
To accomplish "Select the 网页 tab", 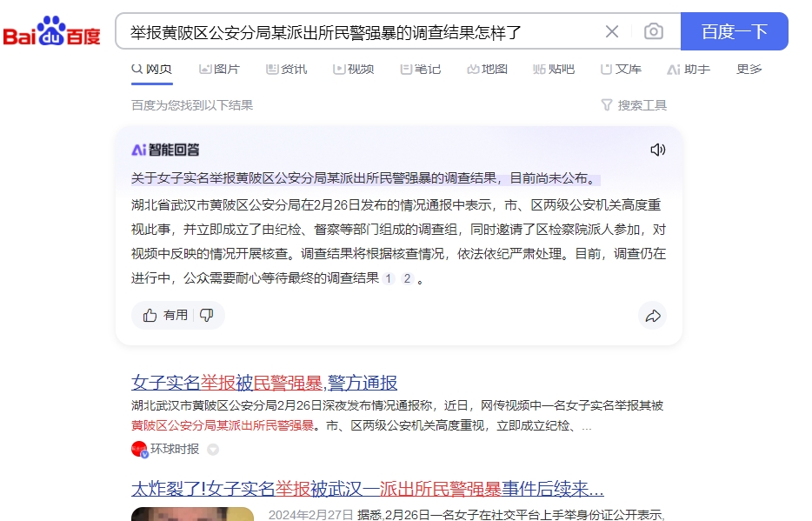I will [x=152, y=69].
